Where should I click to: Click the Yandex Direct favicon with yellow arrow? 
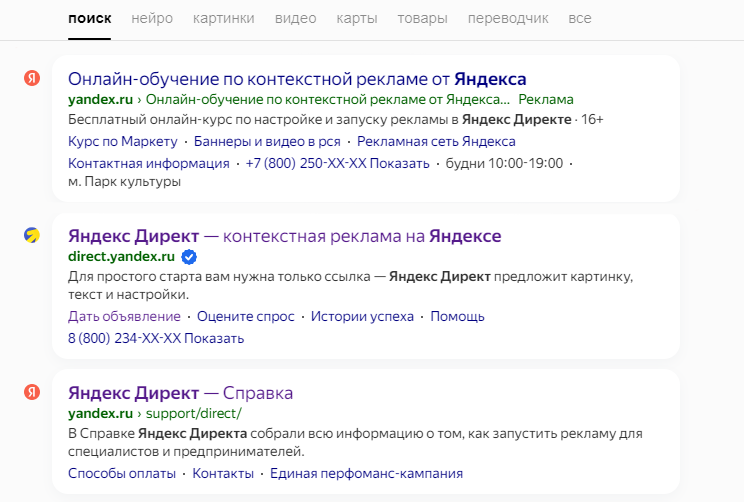(x=32, y=235)
